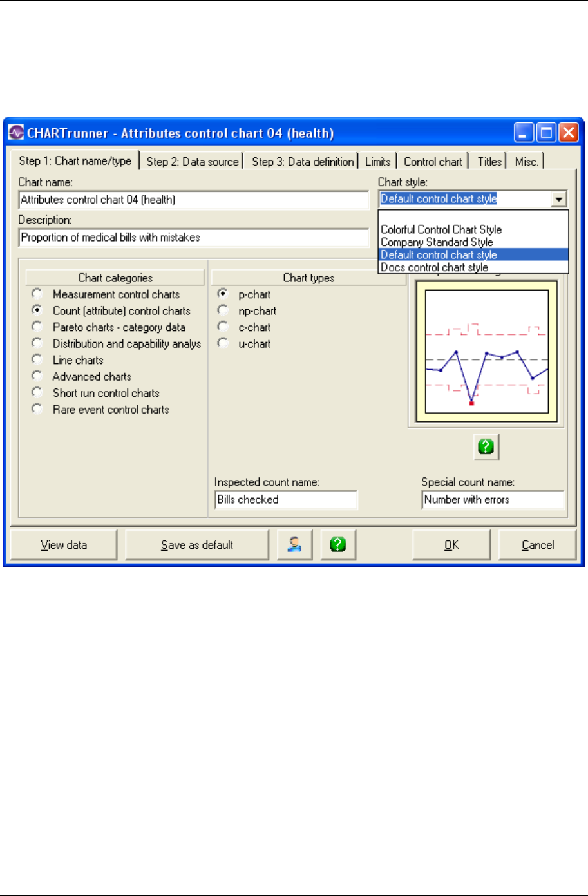Click the green help icon beside Save as default
Viewport: 588px width, 896px height.
(338, 545)
